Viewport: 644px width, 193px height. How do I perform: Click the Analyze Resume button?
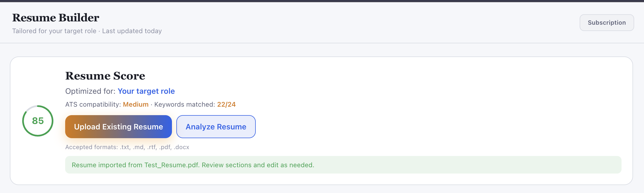tap(216, 126)
